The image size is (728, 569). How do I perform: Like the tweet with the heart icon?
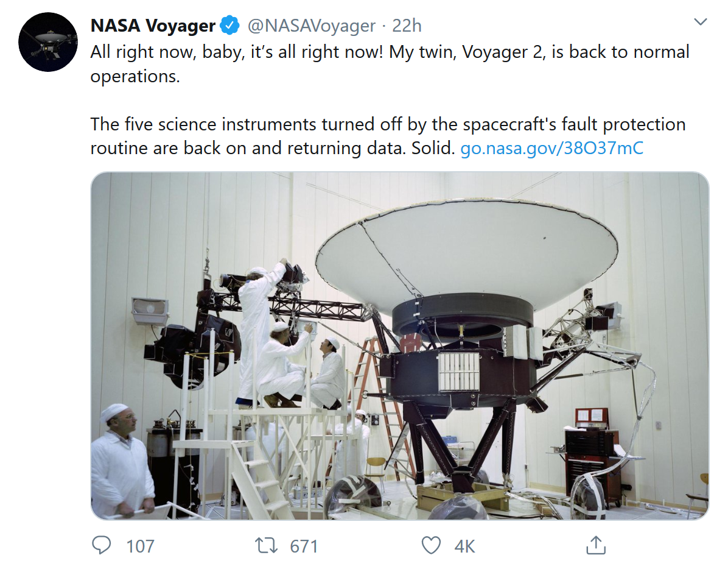tap(431, 546)
